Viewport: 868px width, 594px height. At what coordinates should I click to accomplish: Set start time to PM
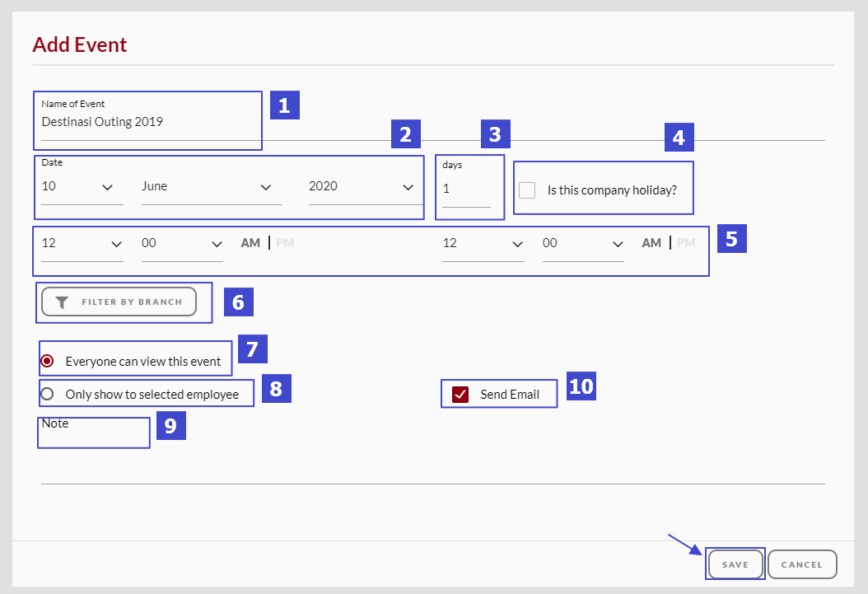coord(284,243)
